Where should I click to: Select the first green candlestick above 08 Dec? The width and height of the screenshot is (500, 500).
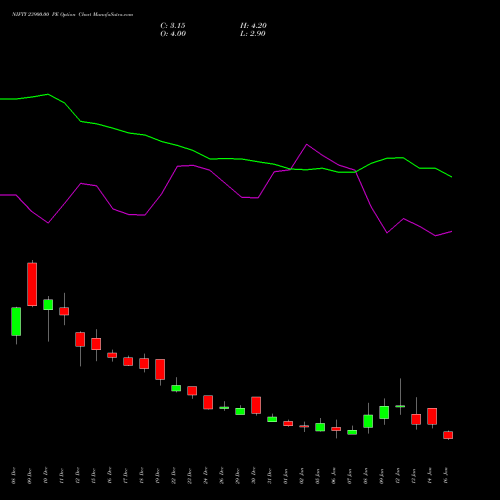(x=16, y=321)
